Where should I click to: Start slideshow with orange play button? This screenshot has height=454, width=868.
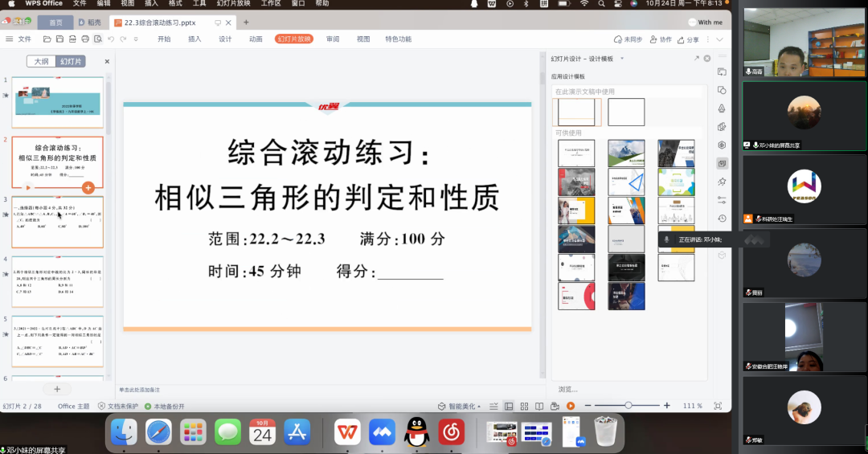tap(571, 406)
